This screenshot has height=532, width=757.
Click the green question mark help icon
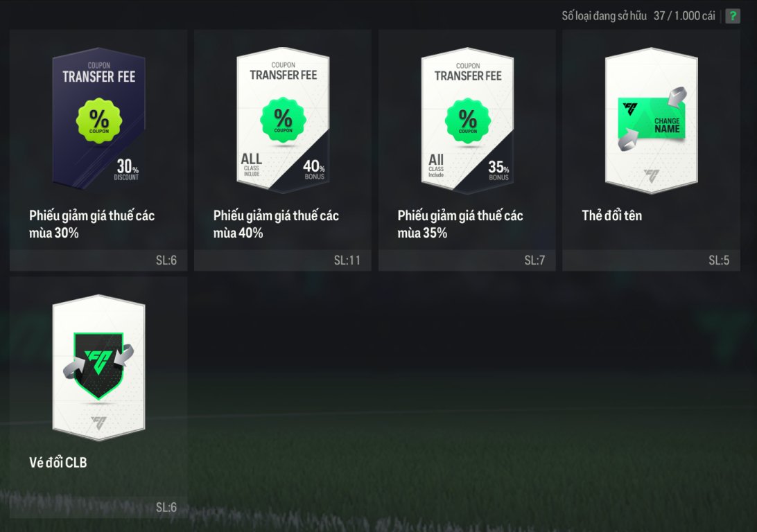click(x=732, y=16)
